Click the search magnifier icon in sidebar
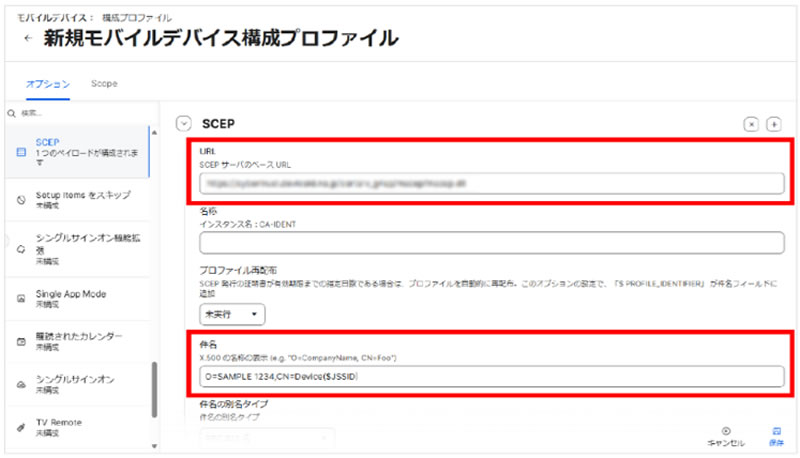Screen dimensions: 800x458 click(x=10, y=113)
